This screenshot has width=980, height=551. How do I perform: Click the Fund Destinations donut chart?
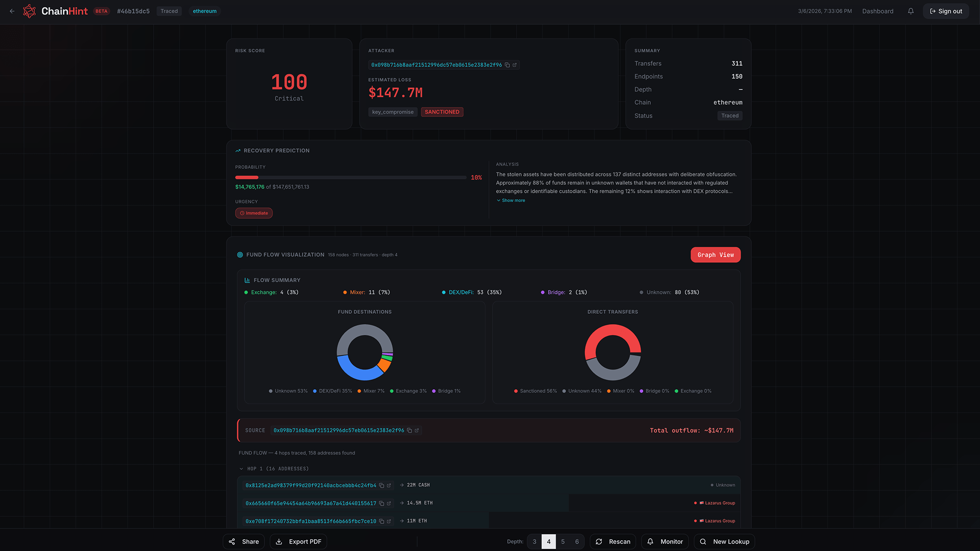point(365,353)
